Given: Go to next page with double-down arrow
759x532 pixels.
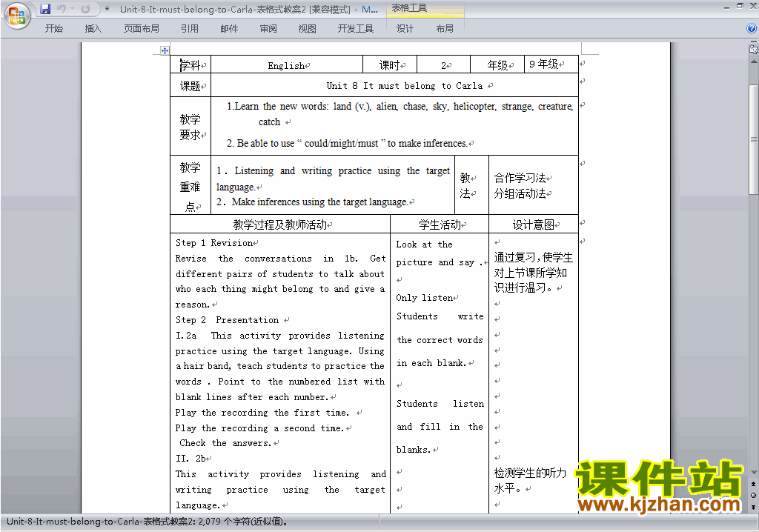Looking at the screenshot, I should pos(753,507).
